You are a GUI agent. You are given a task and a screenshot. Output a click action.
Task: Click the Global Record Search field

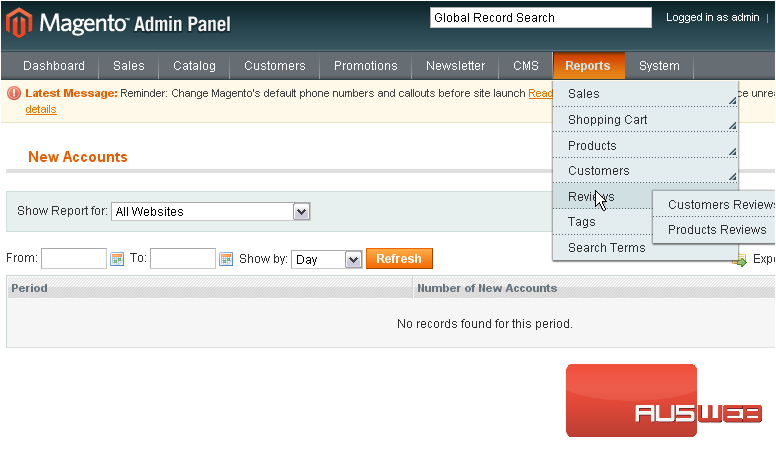click(x=539, y=18)
